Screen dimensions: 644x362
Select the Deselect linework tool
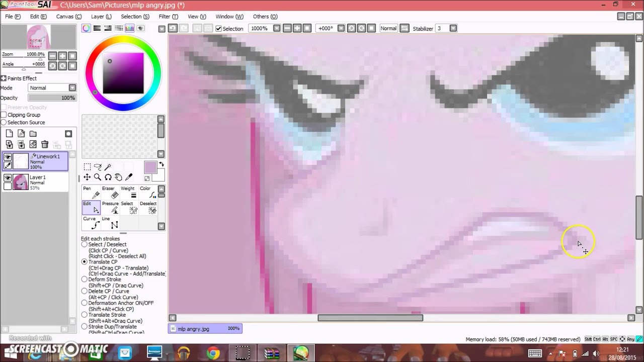point(147,208)
